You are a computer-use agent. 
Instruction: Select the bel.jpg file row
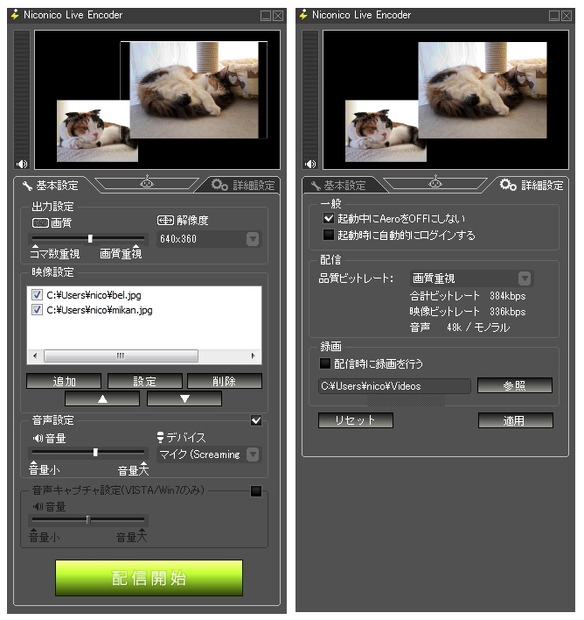pyautogui.click(x=94, y=295)
